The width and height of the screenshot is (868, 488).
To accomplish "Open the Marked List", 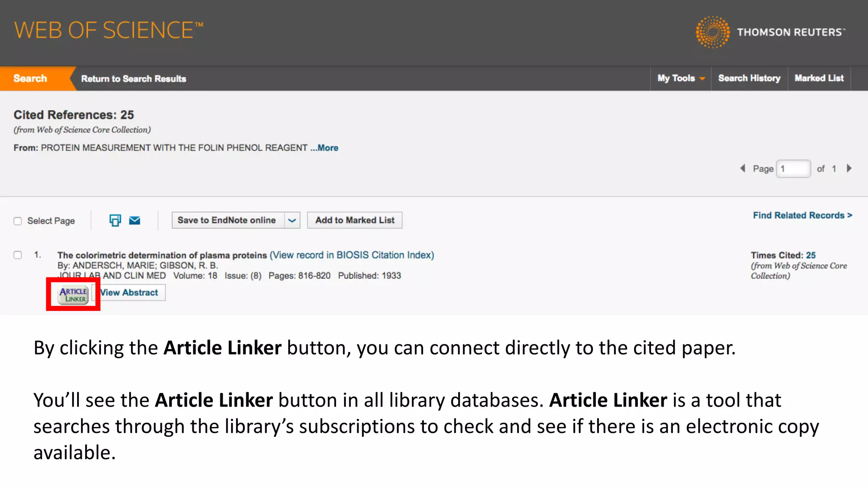I will (819, 78).
